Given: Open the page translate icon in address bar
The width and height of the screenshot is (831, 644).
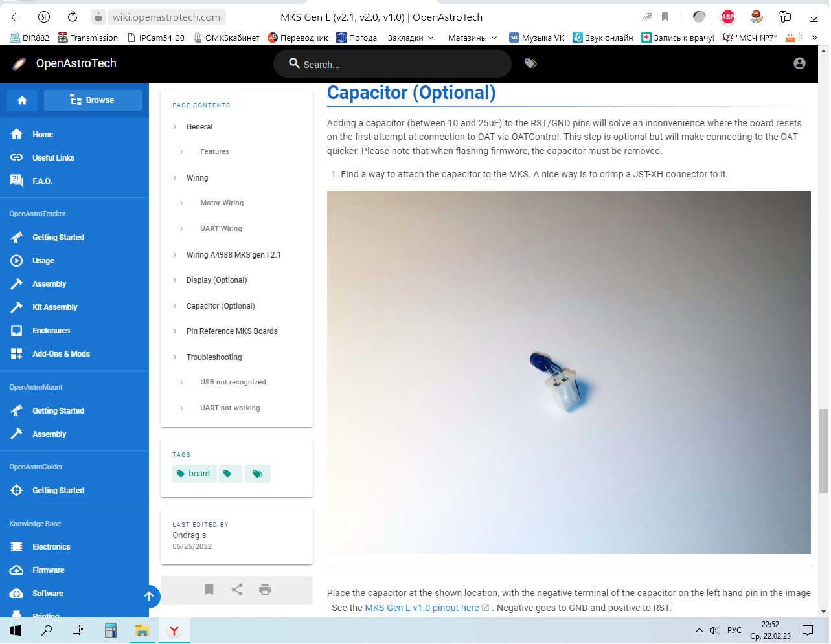Looking at the screenshot, I should click(x=647, y=17).
